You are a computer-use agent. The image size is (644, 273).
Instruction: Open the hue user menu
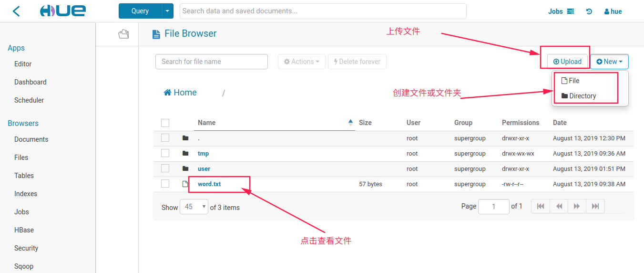[613, 11]
